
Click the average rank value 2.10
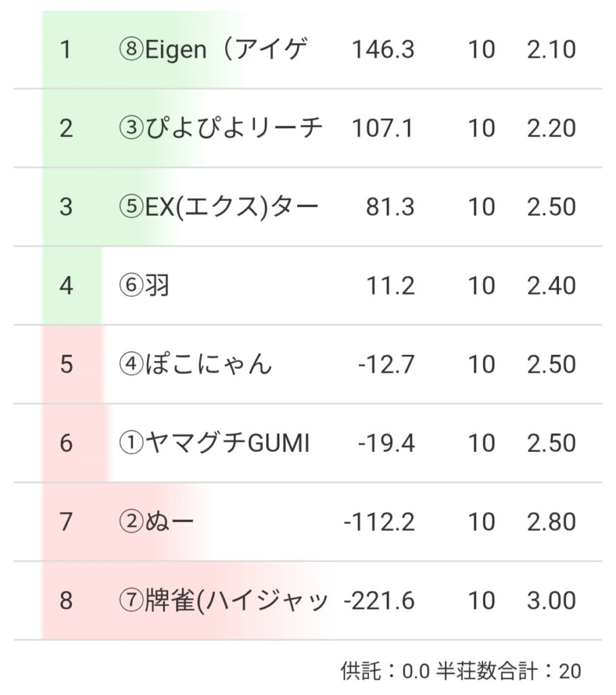click(551, 50)
